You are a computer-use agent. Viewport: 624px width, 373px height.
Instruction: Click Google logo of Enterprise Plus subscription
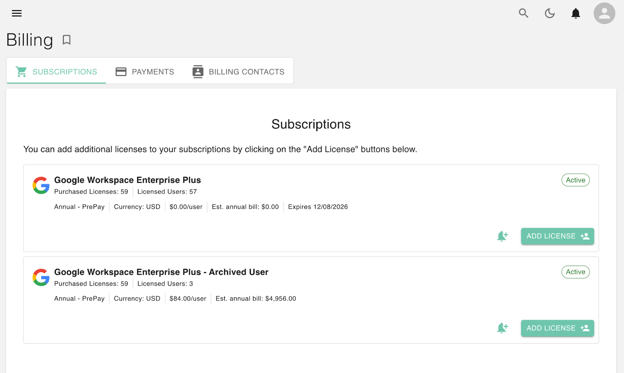[41, 185]
